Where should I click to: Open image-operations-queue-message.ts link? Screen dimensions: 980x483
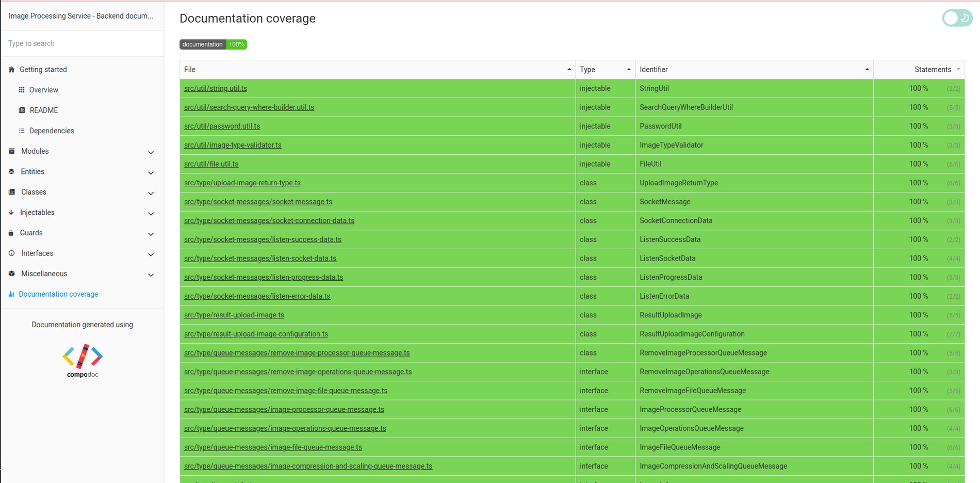coord(285,428)
